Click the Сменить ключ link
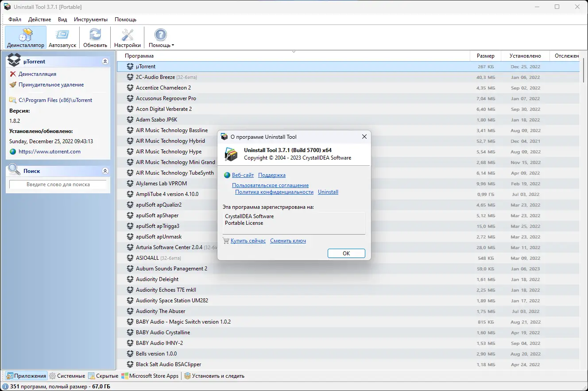 pyautogui.click(x=288, y=241)
